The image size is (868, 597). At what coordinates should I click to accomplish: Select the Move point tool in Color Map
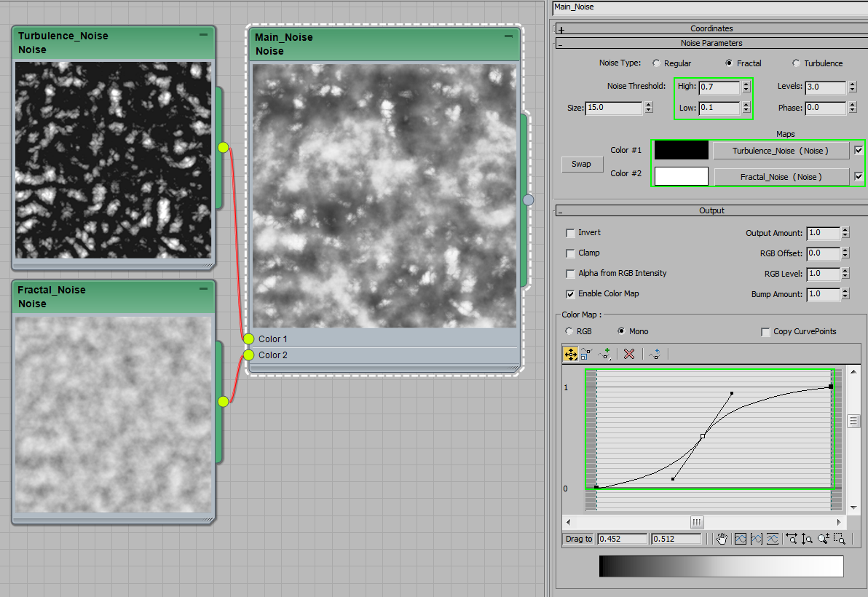[570, 354]
